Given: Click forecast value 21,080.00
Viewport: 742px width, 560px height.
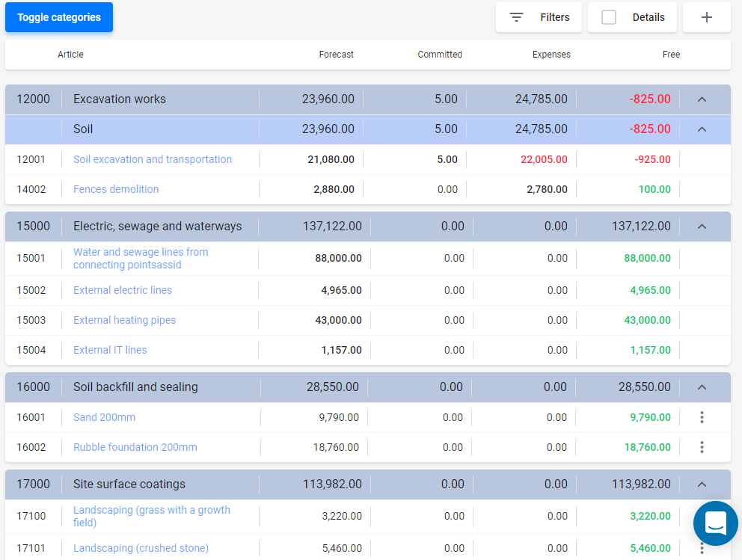Looking at the screenshot, I should (331, 159).
